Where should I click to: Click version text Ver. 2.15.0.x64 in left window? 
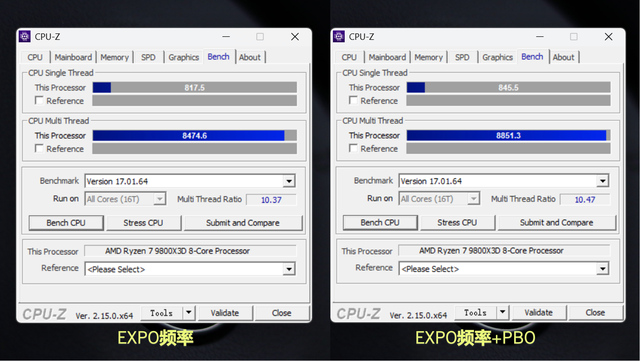104,316
